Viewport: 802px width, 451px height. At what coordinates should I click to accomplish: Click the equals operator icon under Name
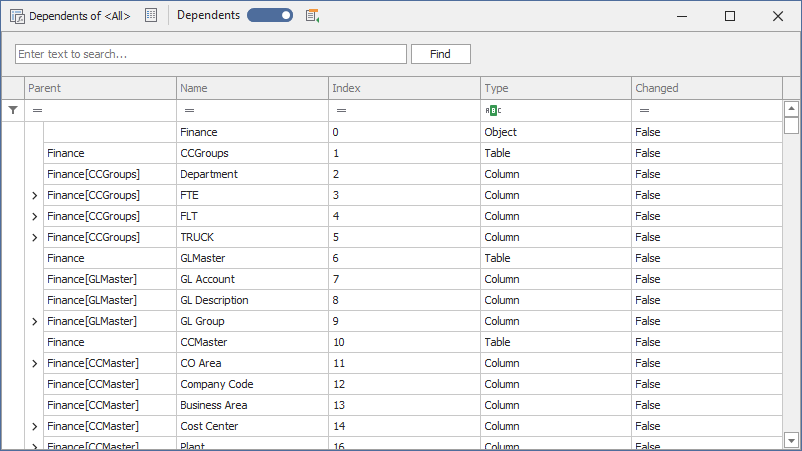189,111
